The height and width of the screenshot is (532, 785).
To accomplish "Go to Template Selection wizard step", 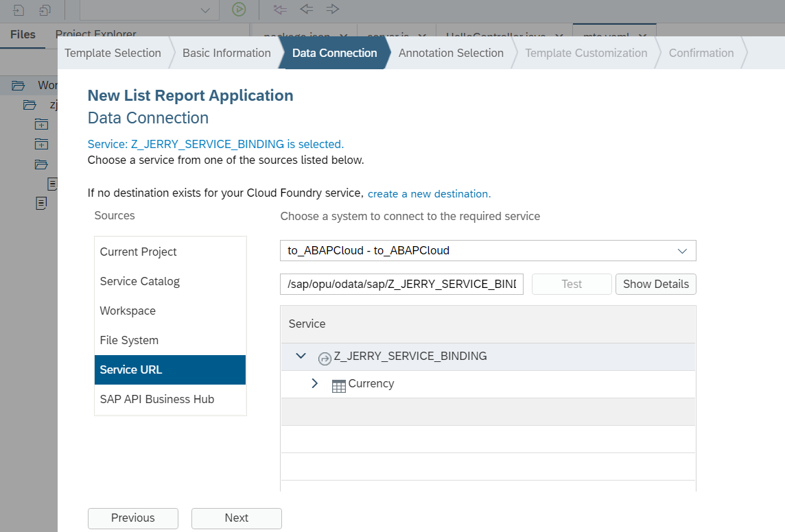I will 113,53.
